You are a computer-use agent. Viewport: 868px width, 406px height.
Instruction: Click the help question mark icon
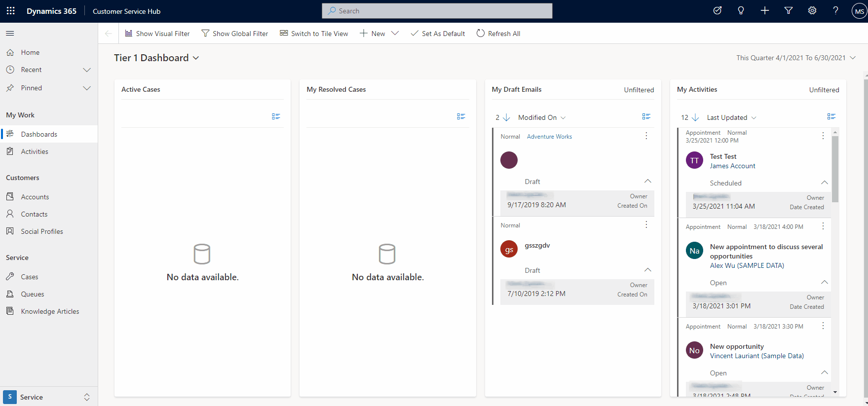coord(835,11)
